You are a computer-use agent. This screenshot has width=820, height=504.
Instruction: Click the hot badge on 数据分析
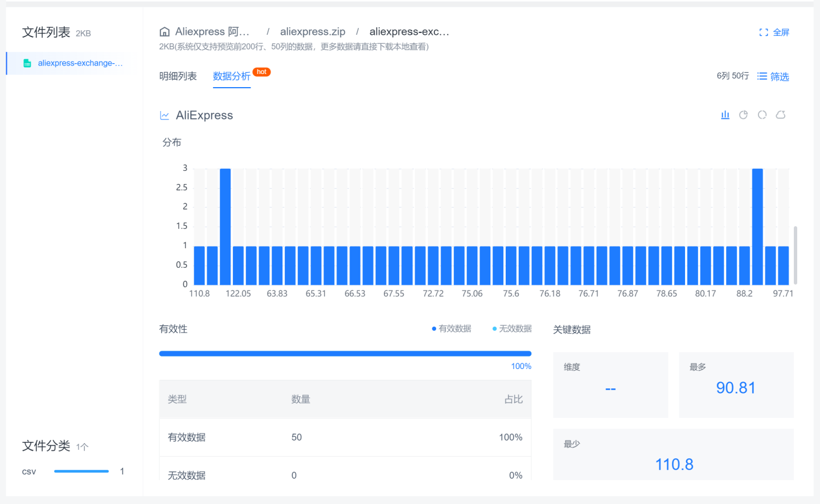point(262,72)
